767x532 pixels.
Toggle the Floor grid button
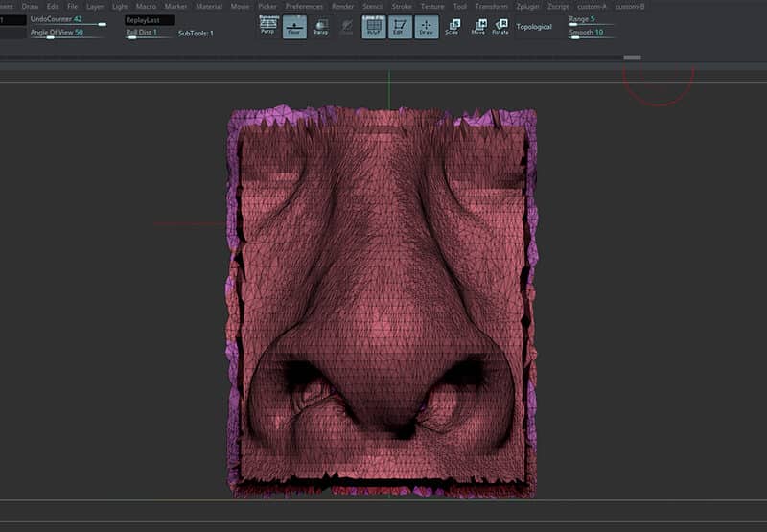coord(294,27)
